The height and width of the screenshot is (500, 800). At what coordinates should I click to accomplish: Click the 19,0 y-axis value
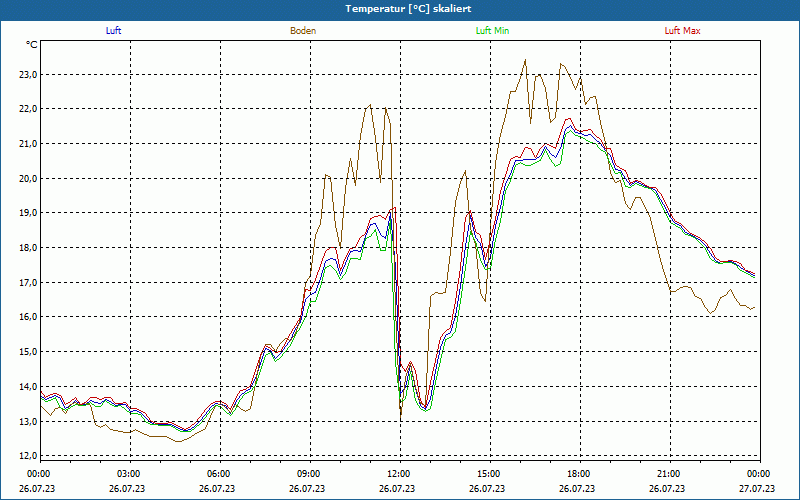click(29, 213)
